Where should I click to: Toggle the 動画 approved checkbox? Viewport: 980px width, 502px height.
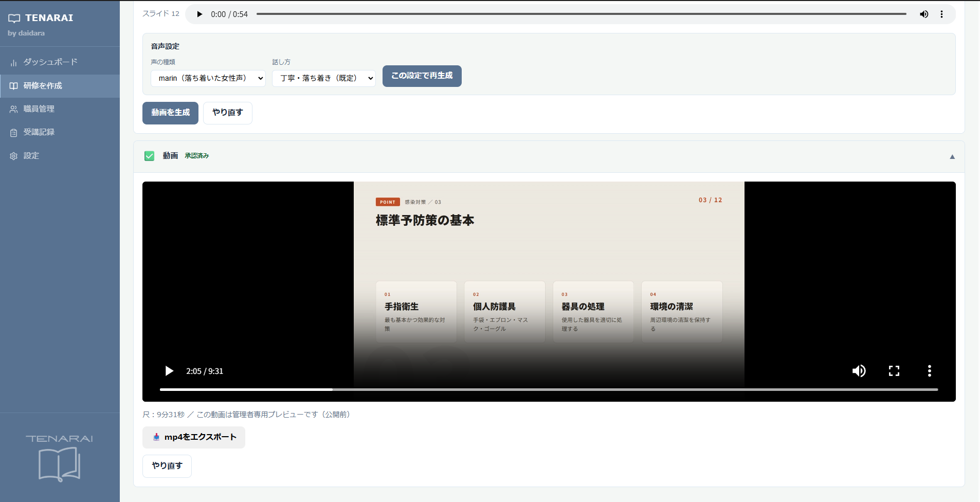[150, 156]
